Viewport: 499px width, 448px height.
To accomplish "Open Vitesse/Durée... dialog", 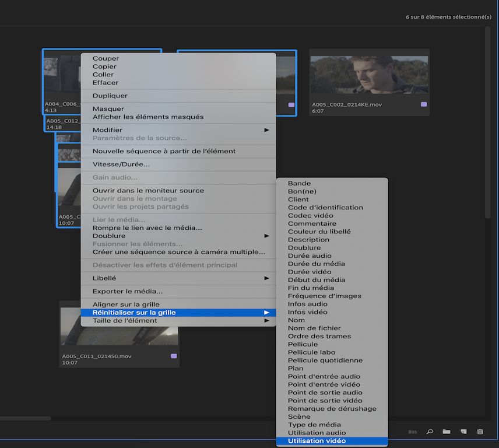I will point(178,164).
